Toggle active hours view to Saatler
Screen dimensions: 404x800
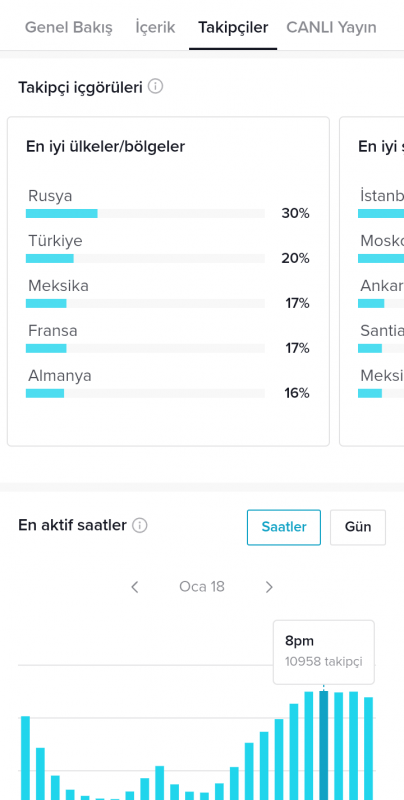284,527
